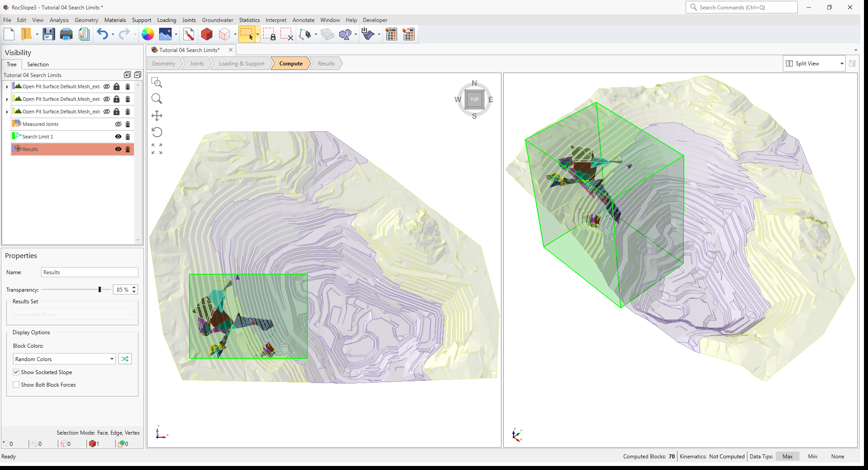868x470 pixels.
Task: Click the zoom extents icon
Action: tap(157, 149)
